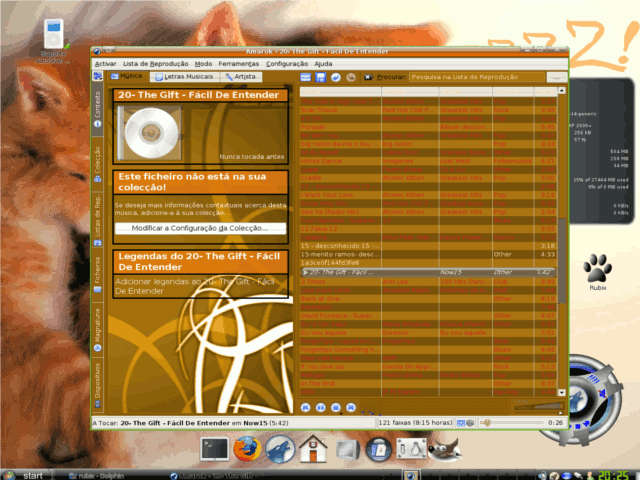Image resolution: width=640 pixels, height=480 pixels.
Task: Open the Dispositivos sidebar tab
Action: [98, 385]
